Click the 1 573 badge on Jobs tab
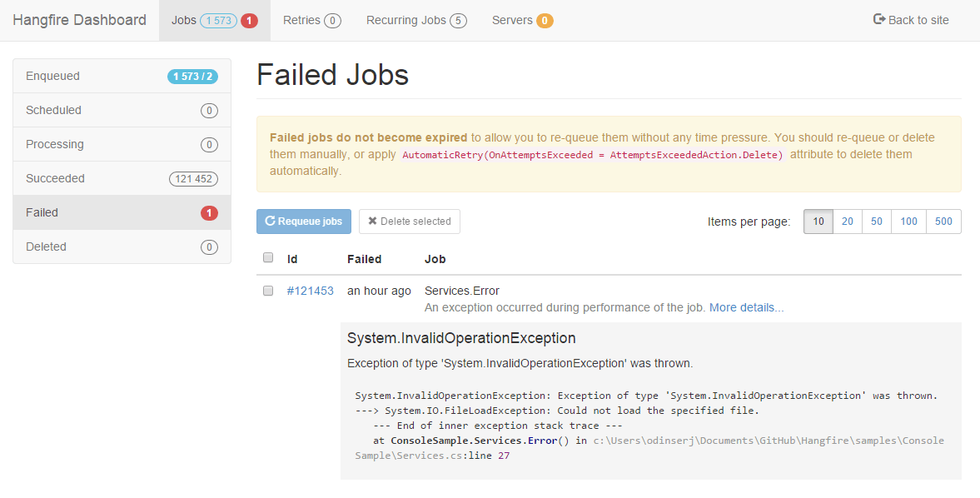The width and height of the screenshot is (980, 498). pyautogui.click(x=219, y=21)
